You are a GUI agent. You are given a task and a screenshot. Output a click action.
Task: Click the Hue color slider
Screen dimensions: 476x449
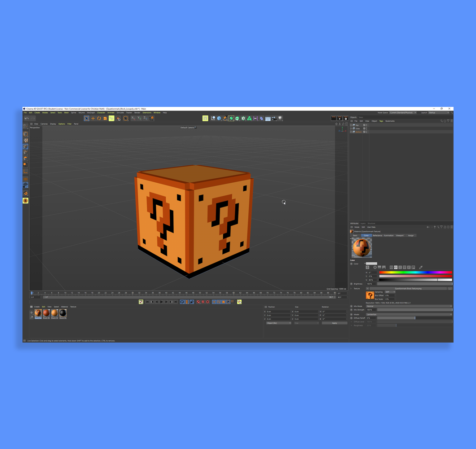tap(415, 273)
